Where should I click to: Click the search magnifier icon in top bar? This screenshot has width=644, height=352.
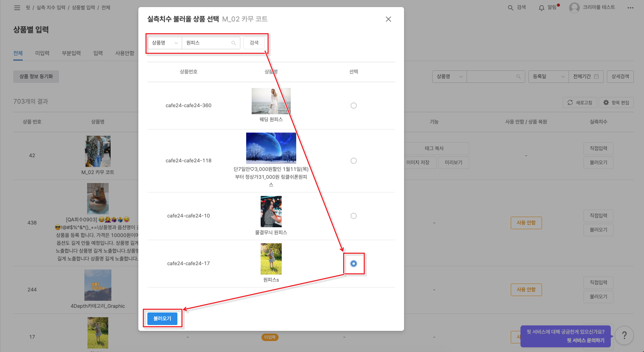(510, 8)
